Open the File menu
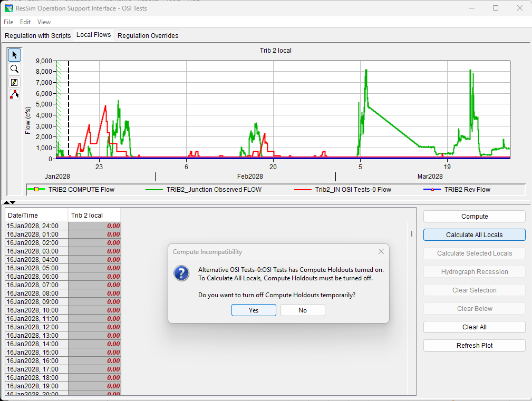Viewport: 532px width, 401px height. pyautogui.click(x=8, y=22)
